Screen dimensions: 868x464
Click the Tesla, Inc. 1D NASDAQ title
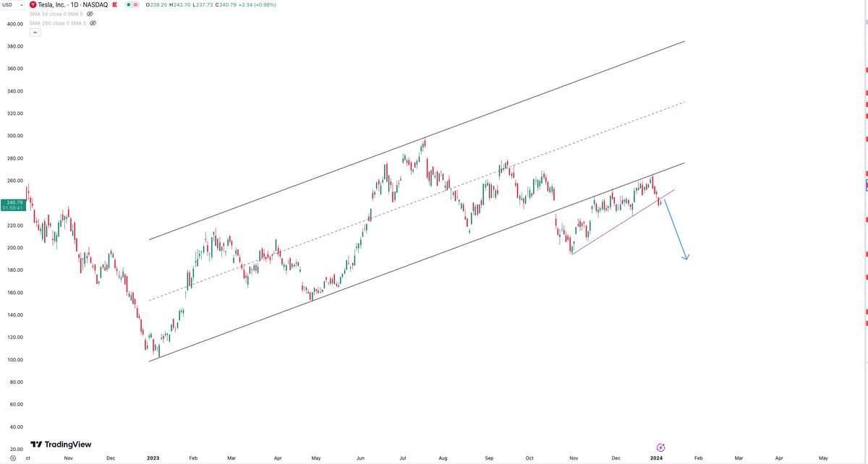[73, 4]
